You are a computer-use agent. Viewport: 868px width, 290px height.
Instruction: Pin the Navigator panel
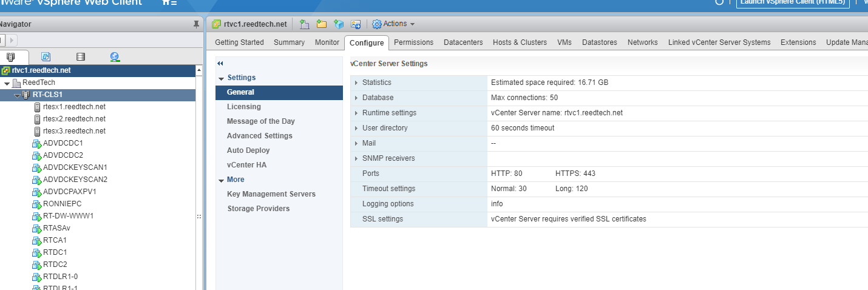click(x=195, y=24)
